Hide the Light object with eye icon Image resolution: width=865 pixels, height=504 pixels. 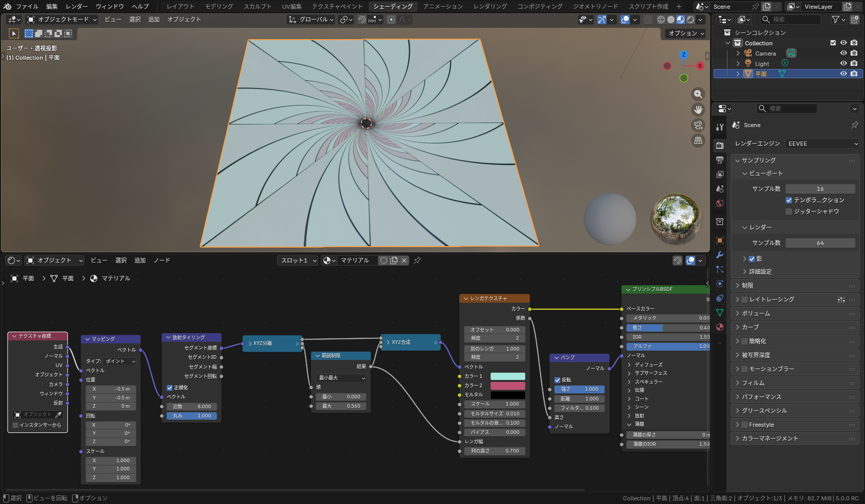843,63
